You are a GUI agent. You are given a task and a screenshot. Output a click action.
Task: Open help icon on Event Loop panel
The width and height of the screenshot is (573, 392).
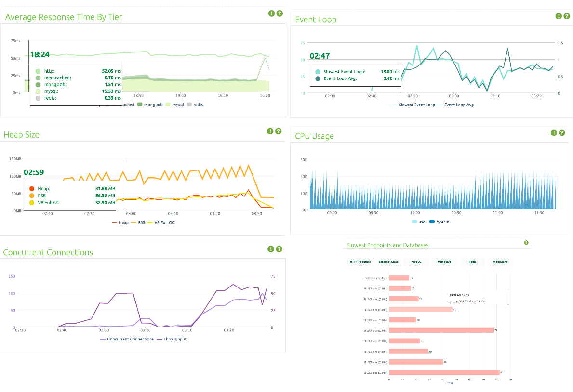[x=567, y=16]
